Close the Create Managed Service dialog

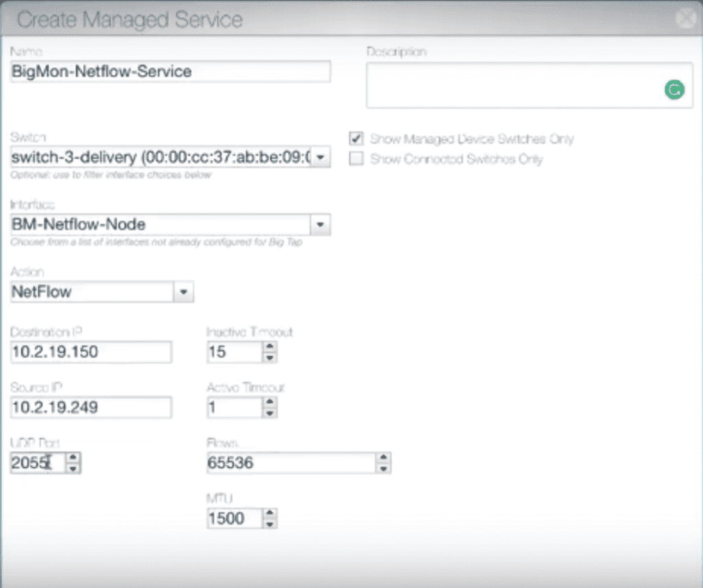click(687, 19)
